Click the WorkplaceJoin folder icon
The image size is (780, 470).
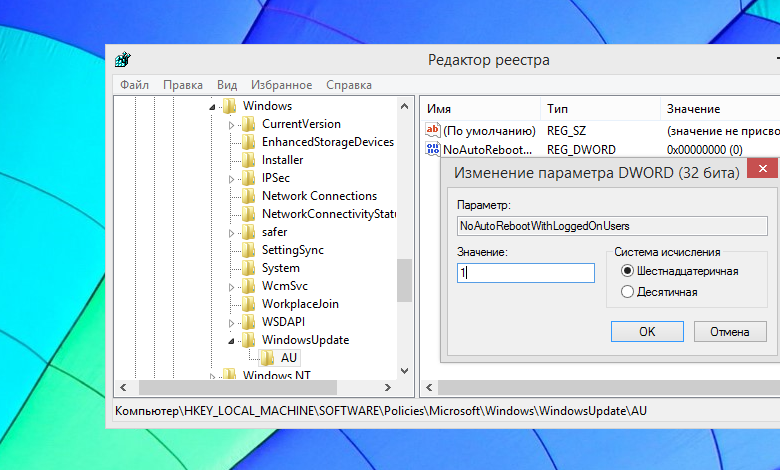tap(248, 303)
